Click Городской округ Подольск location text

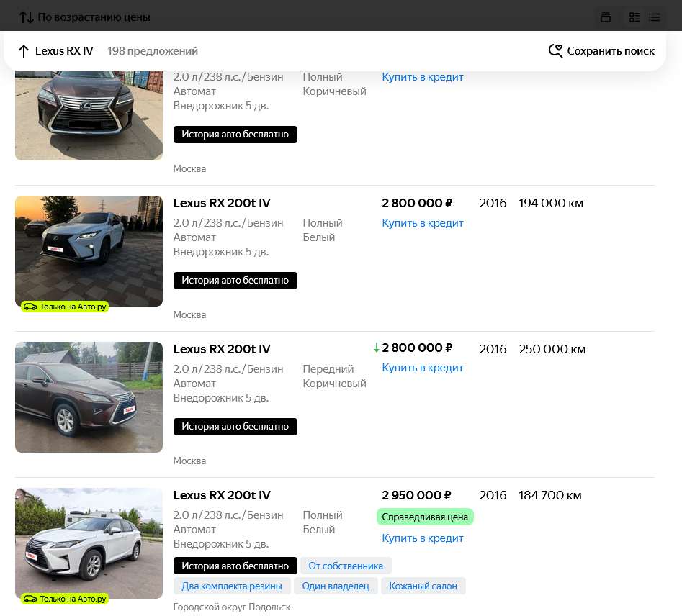pos(232,607)
